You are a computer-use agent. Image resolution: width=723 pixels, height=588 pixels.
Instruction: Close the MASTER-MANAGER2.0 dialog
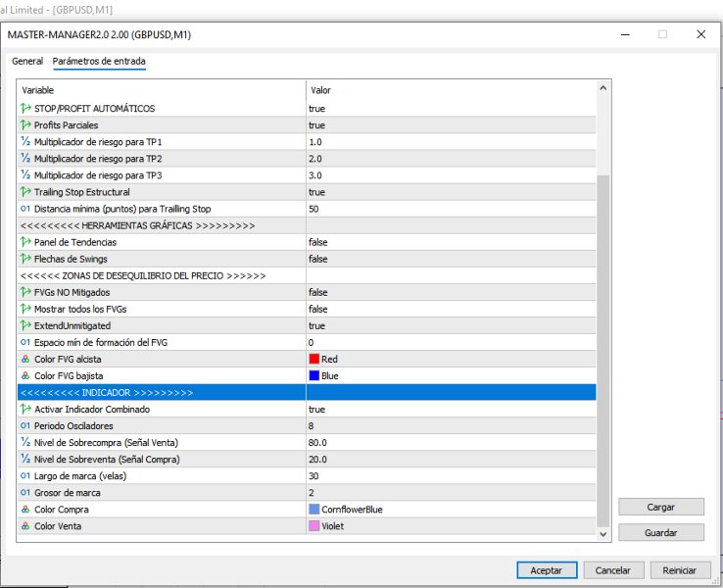(x=700, y=34)
